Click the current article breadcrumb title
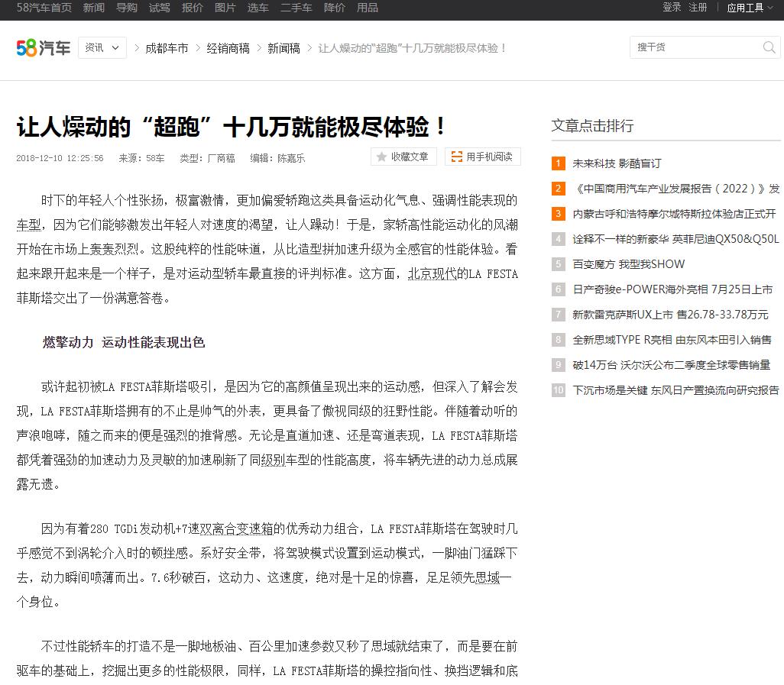The width and height of the screenshot is (784, 685). tap(413, 48)
